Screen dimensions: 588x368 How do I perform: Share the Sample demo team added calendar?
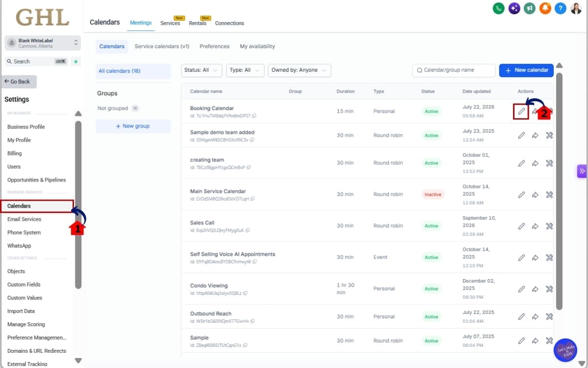point(535,135)
